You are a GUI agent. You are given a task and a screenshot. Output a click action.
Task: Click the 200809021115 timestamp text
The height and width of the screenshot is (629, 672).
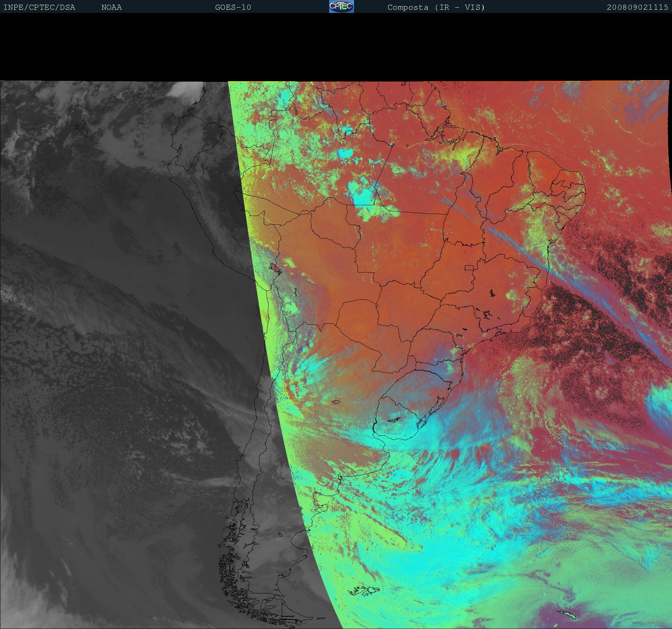click(x=637, y=7)
